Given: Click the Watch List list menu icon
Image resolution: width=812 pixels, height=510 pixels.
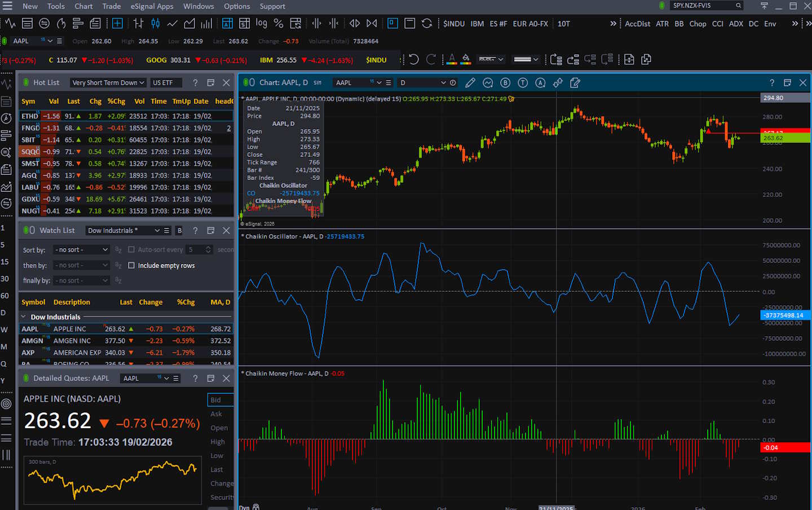Looking at the screenshot, I should (x=166, y=231).
